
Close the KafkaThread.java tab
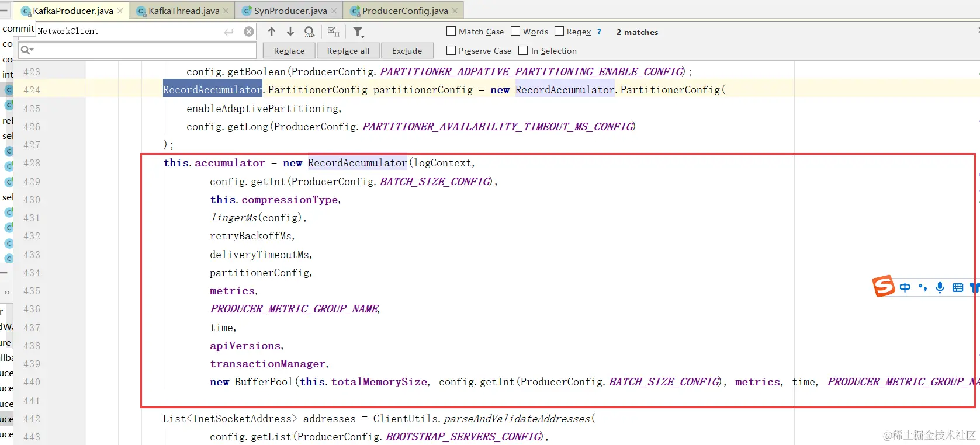[x=227, y=11]
